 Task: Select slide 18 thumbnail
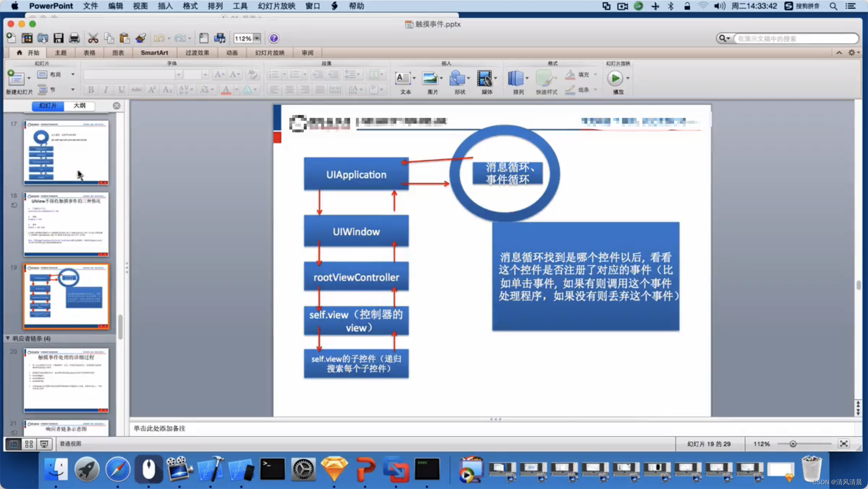pyautogui.click(x=66, y=224)
